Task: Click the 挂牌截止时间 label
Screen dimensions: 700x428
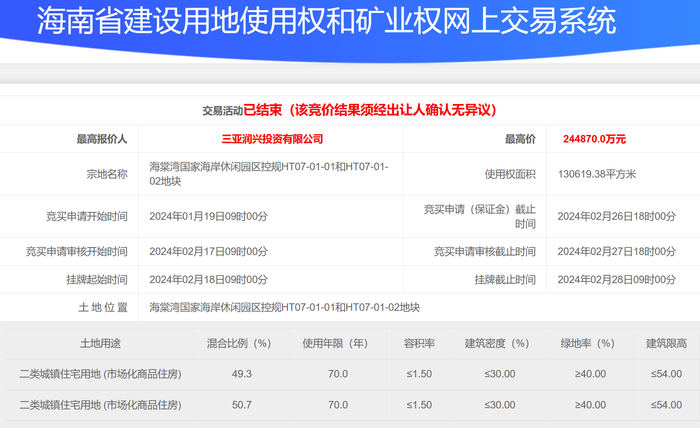Action: click(505, 280)
